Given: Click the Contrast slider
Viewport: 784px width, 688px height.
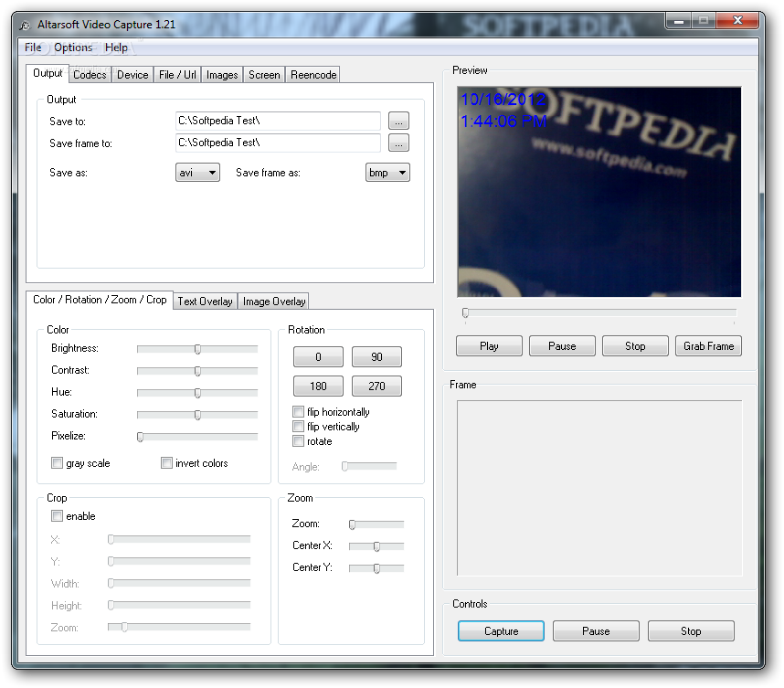Looking at the screenshot, I should [x=197, y=371].
